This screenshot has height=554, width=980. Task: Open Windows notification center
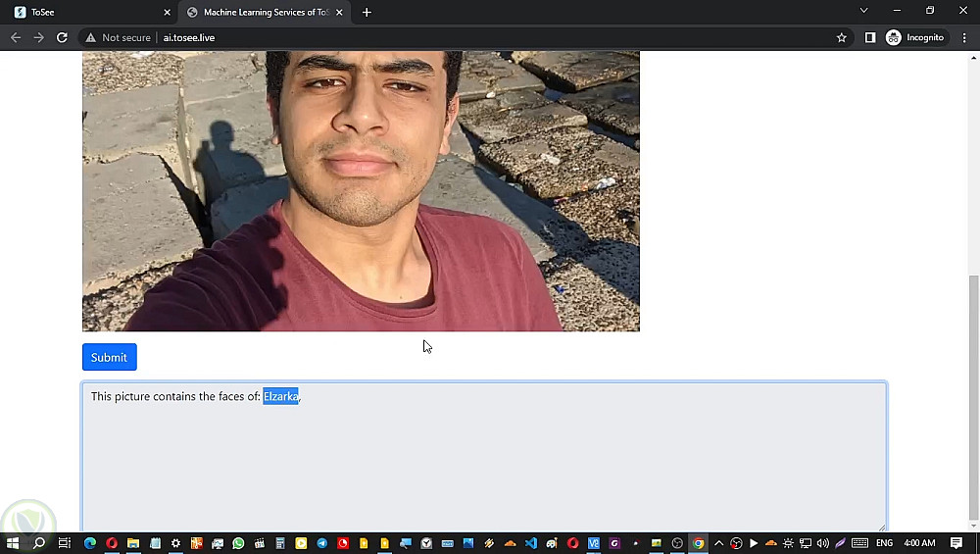955,543
